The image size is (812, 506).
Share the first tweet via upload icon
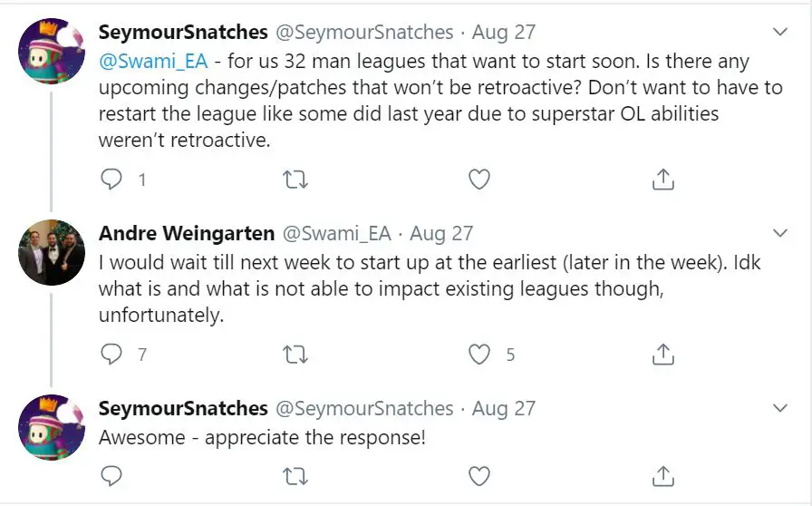tap(662, 180)
